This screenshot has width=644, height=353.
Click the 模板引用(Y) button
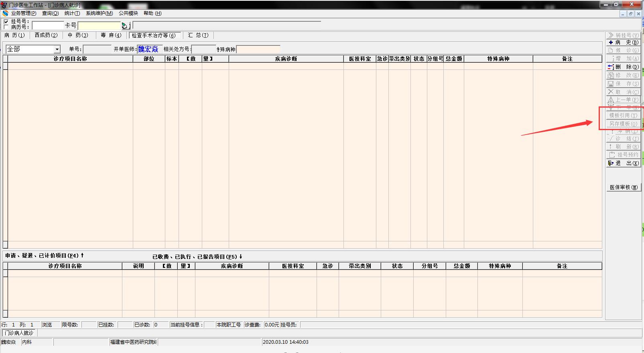(623, 116)
